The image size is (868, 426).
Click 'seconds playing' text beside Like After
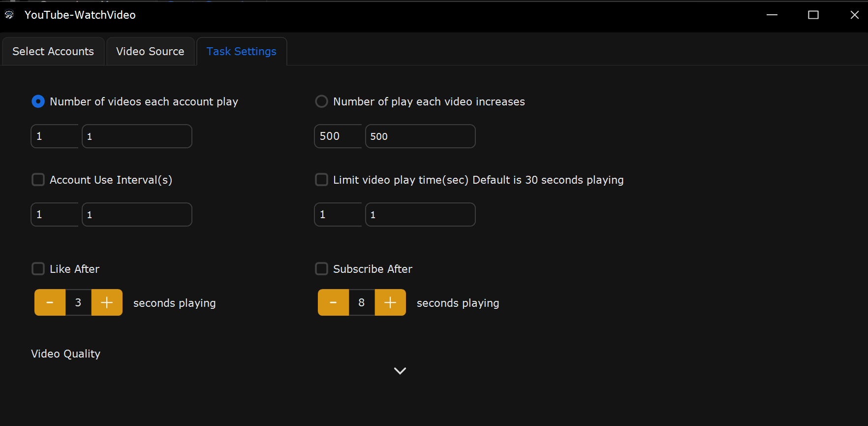point(175,303)
